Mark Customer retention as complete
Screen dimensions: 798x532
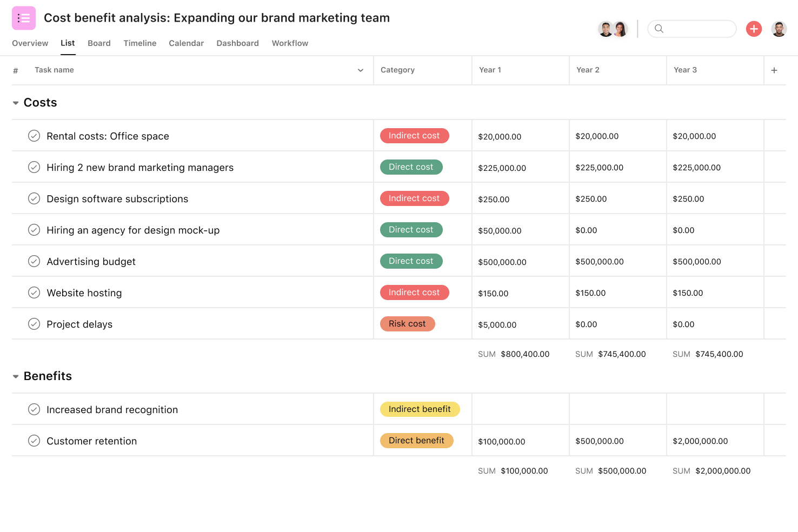34,441
